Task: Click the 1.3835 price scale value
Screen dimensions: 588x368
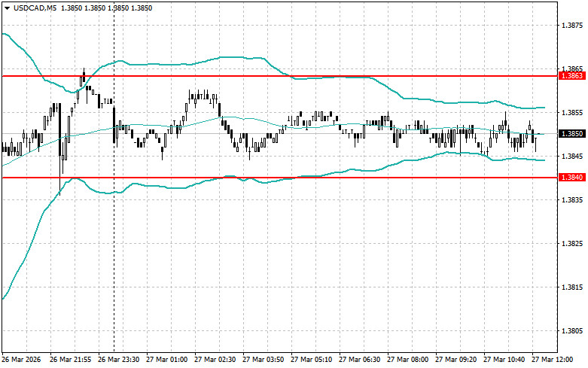Action: point(572,199)
